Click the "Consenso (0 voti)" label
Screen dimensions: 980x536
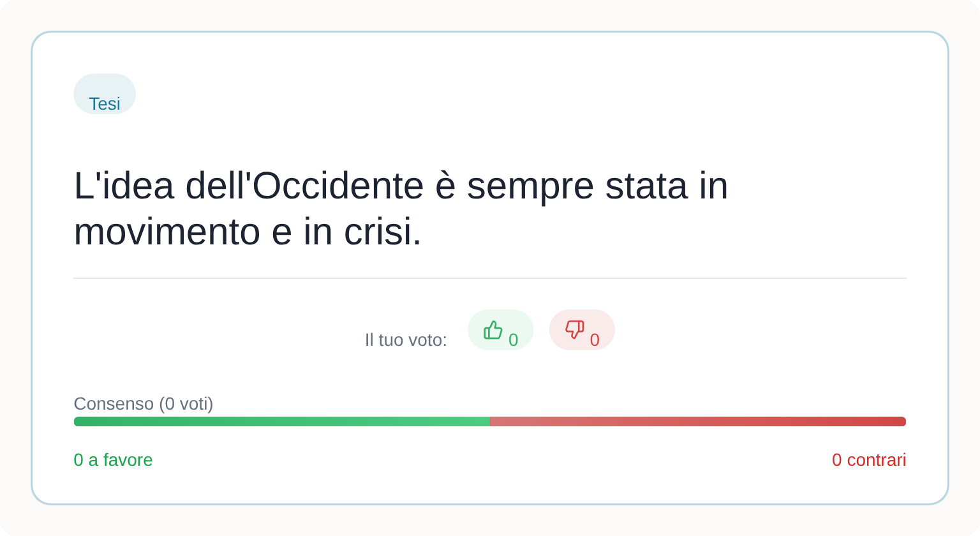point(144,404)
